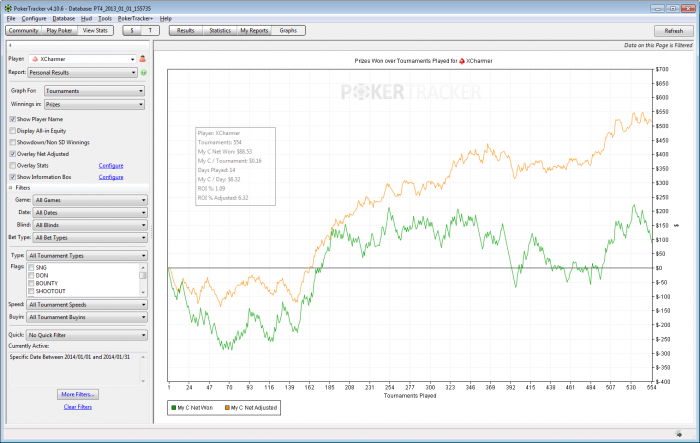The height and width of the screenshot is (443, 700).
Task: Click the Currently Active list scrollbar
Action: (x=143, y=369)
